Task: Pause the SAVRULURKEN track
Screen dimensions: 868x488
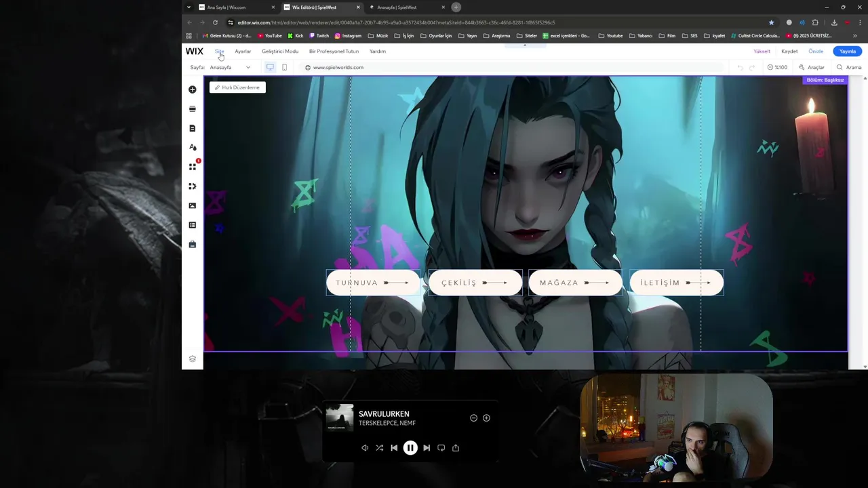Action: coord(410,447)
